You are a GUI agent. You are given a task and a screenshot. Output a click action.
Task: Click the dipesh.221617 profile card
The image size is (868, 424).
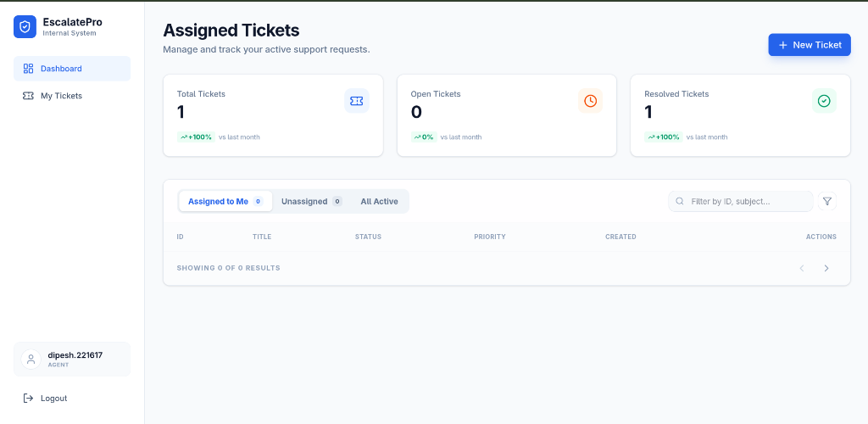72,359
